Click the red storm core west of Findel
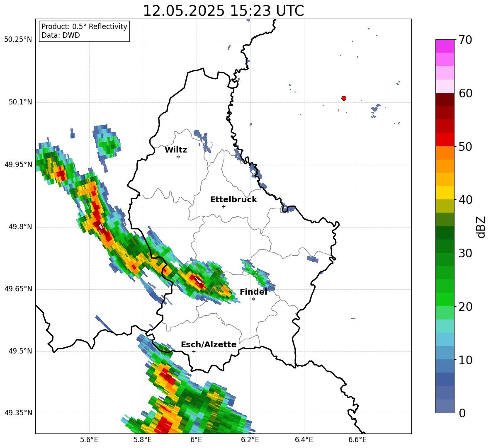The image size is (491, 448). pos(198,281)
